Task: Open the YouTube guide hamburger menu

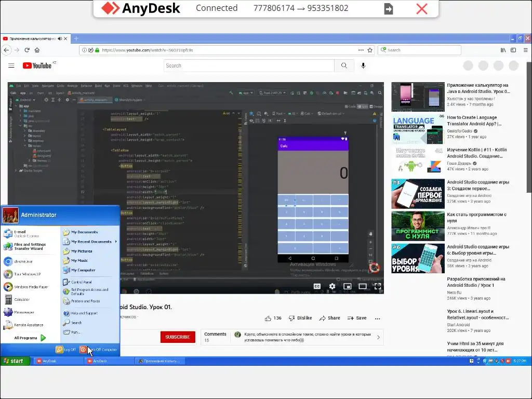Action: (11, 65)
